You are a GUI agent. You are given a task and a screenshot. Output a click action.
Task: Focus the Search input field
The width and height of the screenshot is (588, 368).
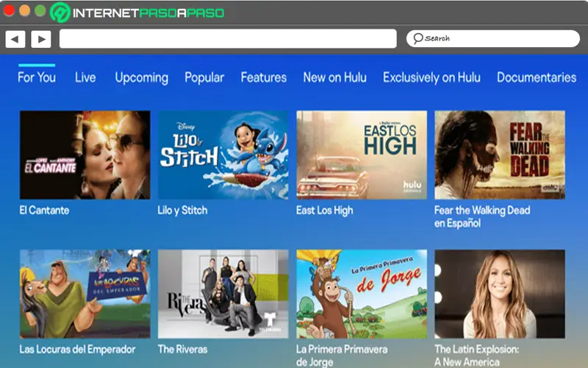pos(493,39)
